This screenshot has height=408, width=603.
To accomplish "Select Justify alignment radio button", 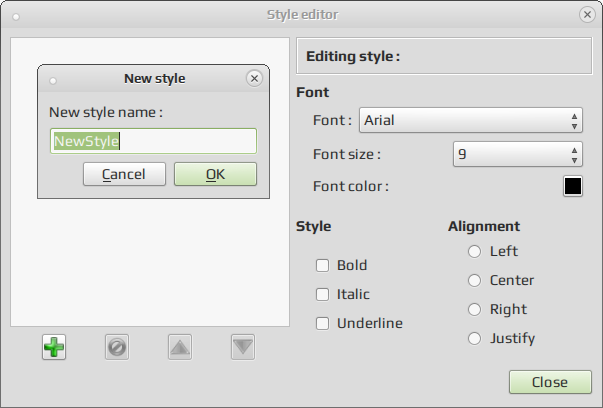I will pyautogui.click(x=474, y=338).
